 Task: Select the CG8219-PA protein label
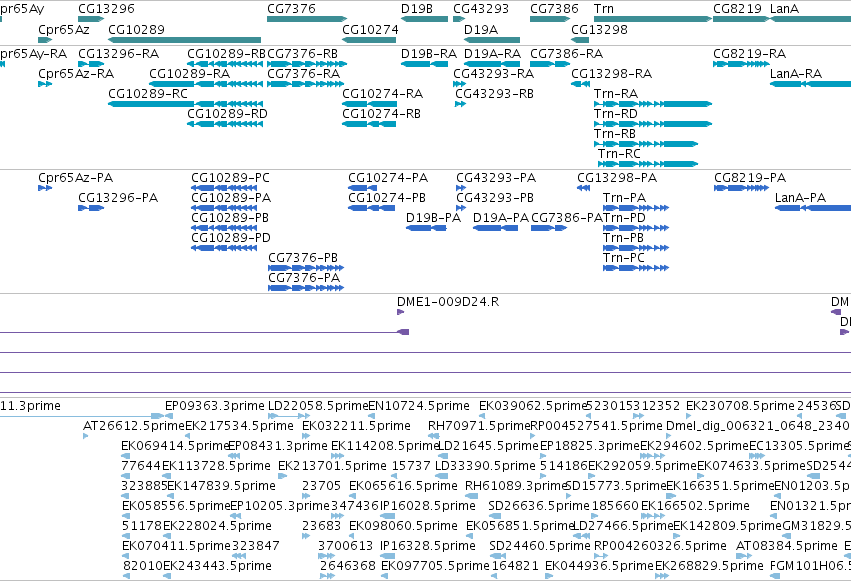tap(750, 178)
